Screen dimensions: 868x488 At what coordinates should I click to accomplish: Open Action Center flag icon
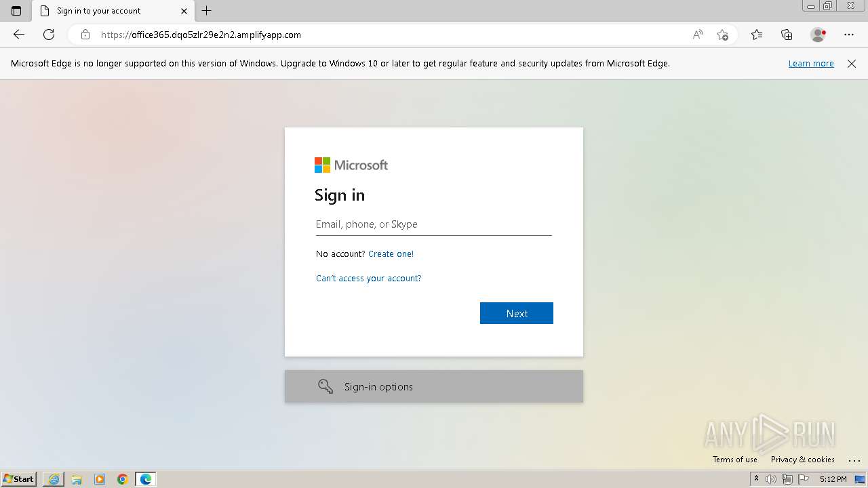(x=804, y=479)
